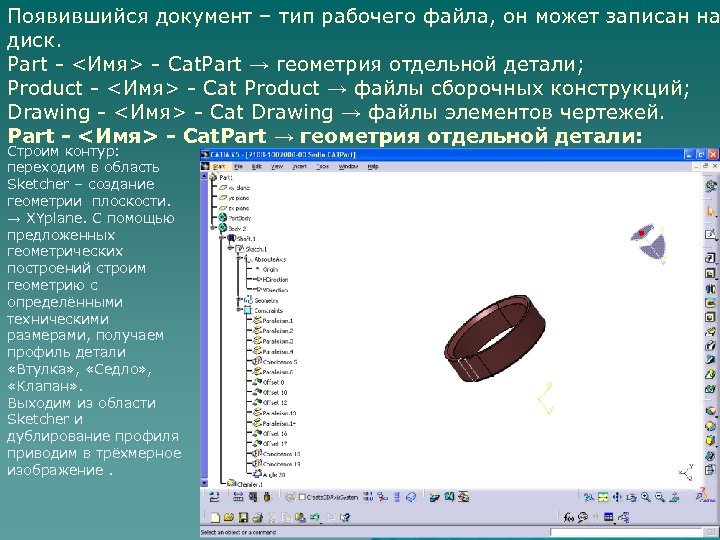Click the Sketcher icon in right toolbar

[710, 234]
